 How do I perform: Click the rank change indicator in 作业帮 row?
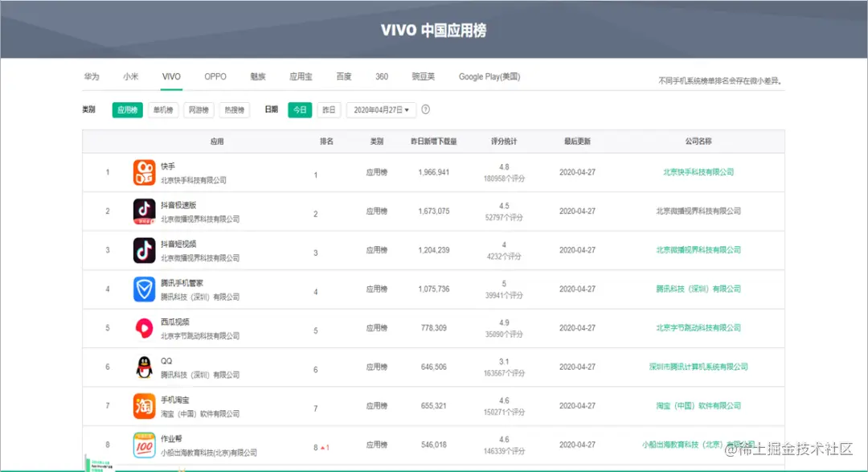click(325, 448)
